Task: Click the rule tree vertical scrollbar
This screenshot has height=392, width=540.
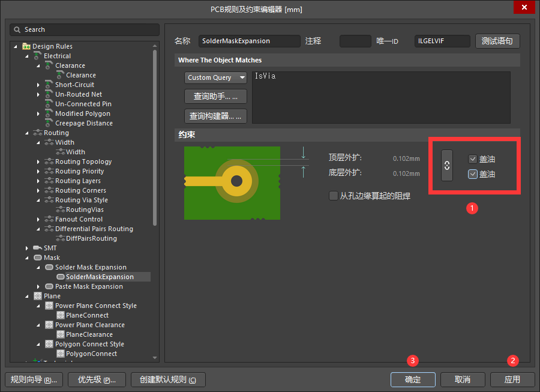Action: coord(155,138)
